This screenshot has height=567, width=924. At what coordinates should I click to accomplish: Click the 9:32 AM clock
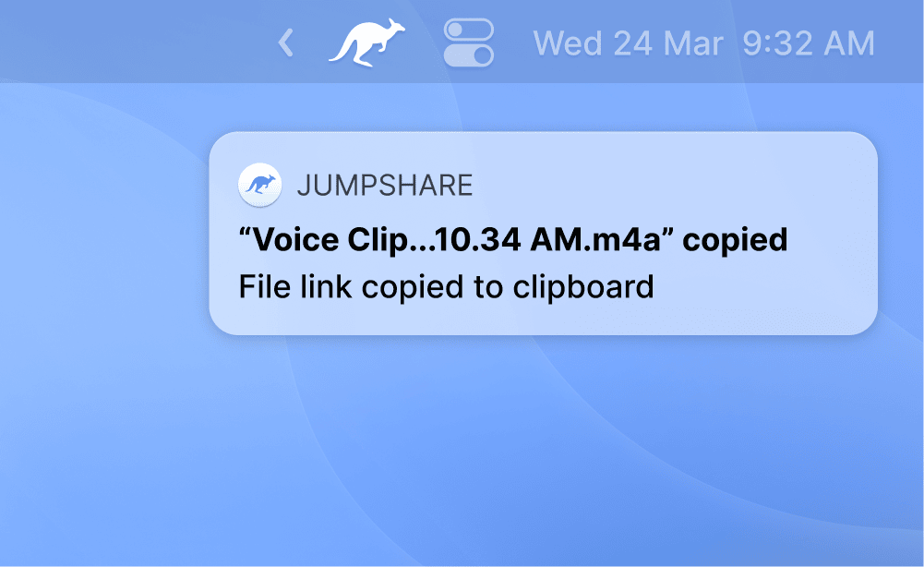[808, 43]
